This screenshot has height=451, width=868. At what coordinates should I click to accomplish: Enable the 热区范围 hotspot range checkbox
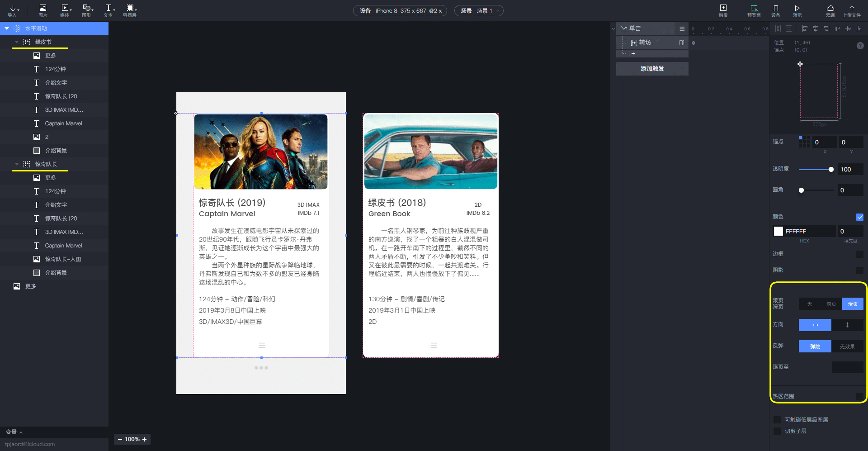860,396
